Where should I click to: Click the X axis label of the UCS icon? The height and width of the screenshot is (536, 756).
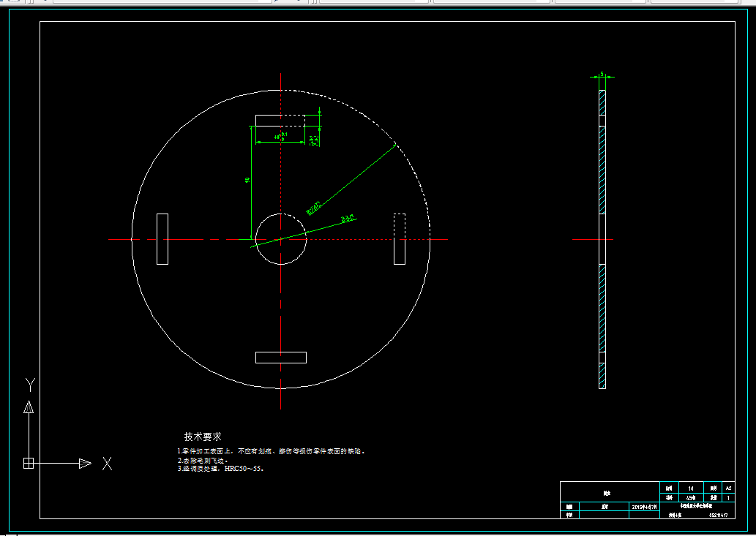coord(107,464)
